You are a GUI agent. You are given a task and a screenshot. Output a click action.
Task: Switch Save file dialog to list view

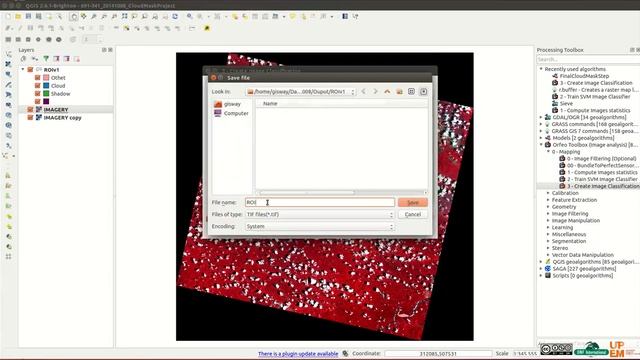point(411,91)
